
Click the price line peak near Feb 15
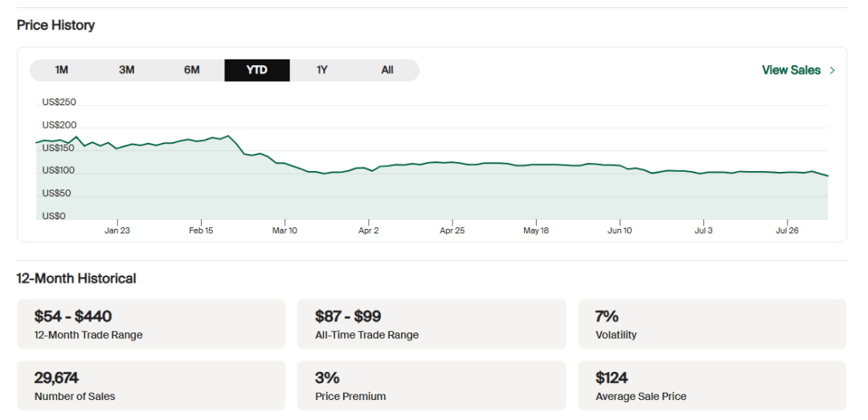(228, 137)
